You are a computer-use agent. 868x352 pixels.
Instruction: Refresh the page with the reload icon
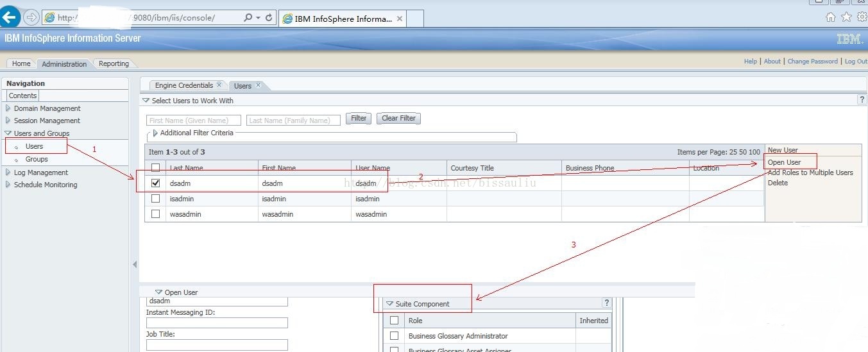[x=269, y=18]
